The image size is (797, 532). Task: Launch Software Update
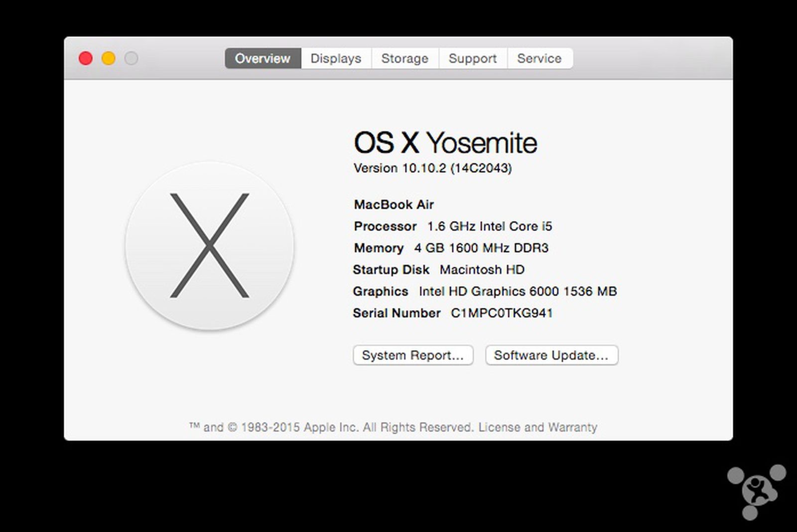coord(551,355)
